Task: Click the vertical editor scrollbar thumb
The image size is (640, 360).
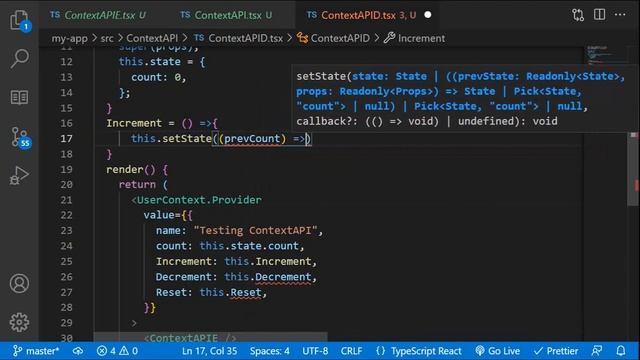Action: [x=633, y=169]
